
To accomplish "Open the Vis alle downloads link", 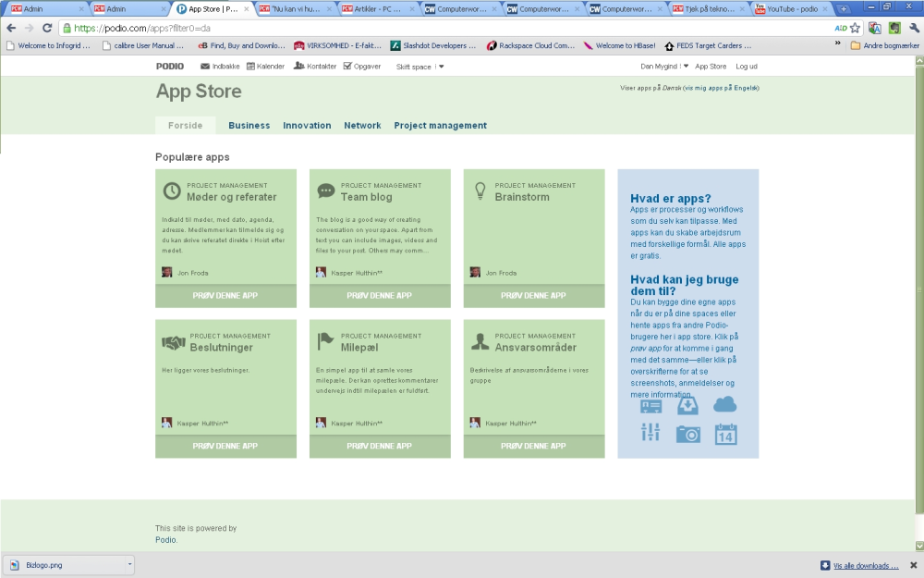I will [866, 566].
